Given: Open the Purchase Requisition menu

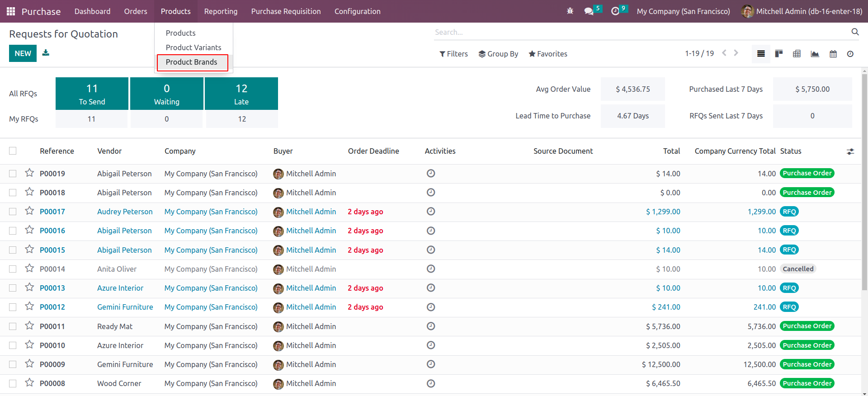Looking at the screenshot, I should 286,11.
